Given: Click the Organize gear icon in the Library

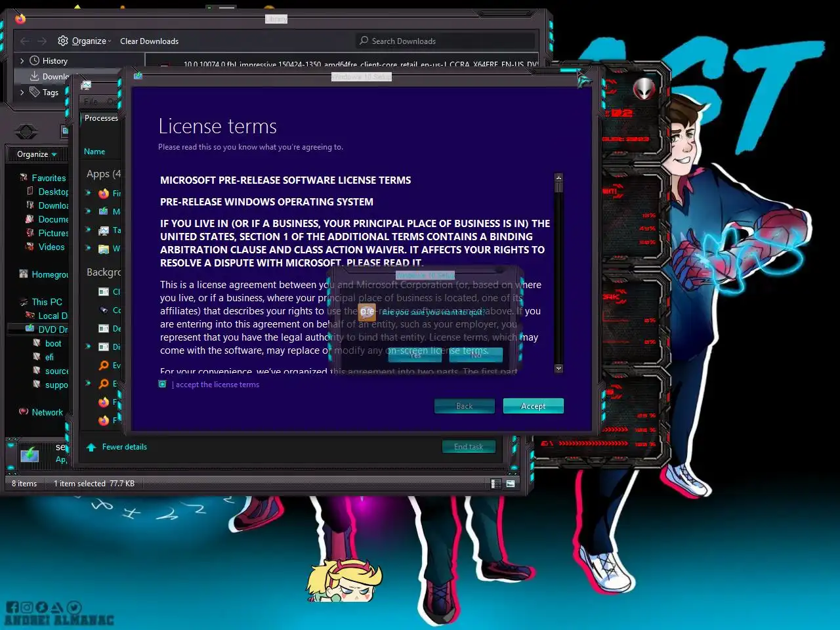Looking at the screenshot, I should pos(63,41).
